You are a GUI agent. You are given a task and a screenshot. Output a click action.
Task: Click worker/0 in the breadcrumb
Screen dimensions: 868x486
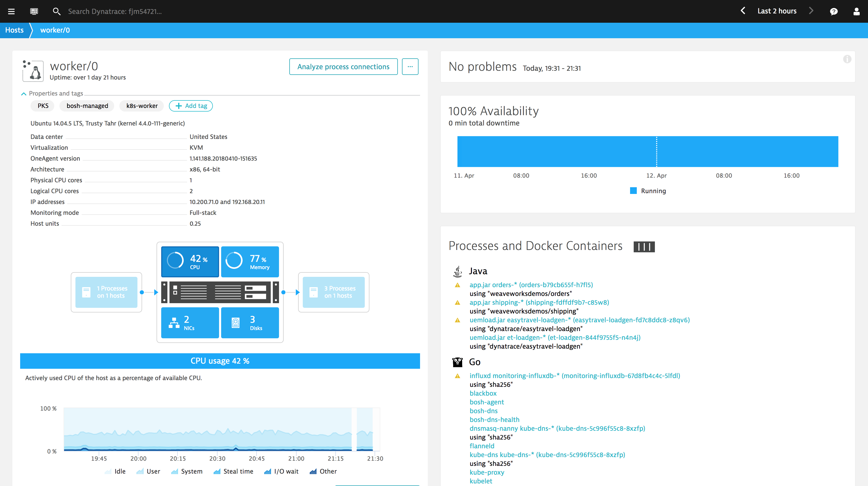click(x=55, y=30)
